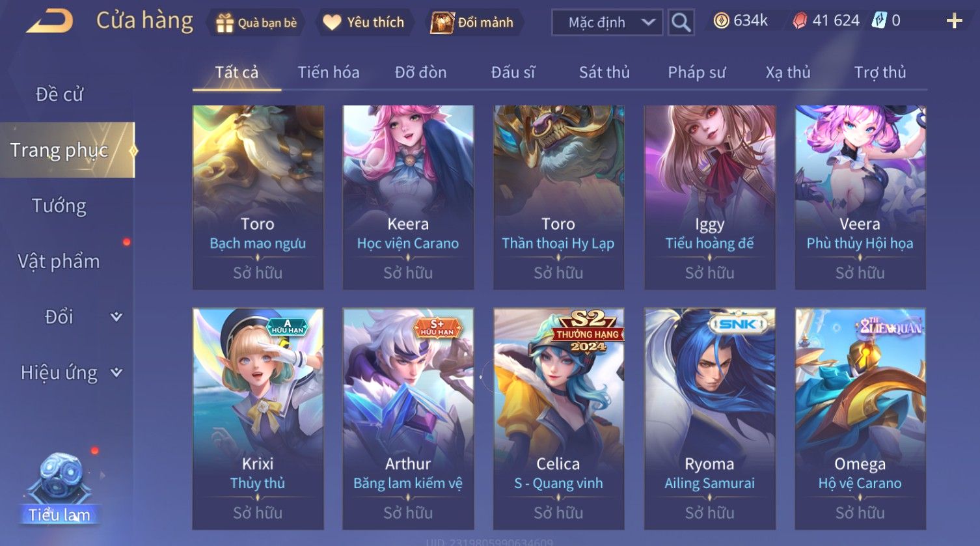
Task: Open the Mặc định sort dropdown
Action: 607,23
